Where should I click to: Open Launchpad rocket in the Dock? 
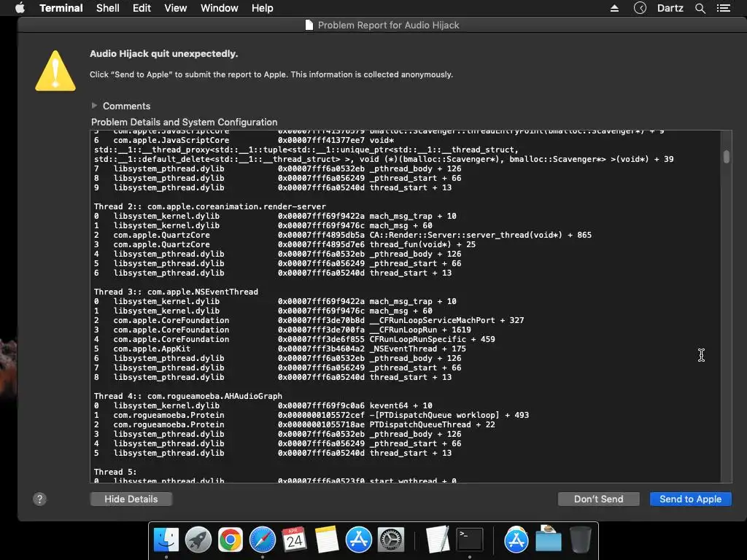tap(198, 540)
